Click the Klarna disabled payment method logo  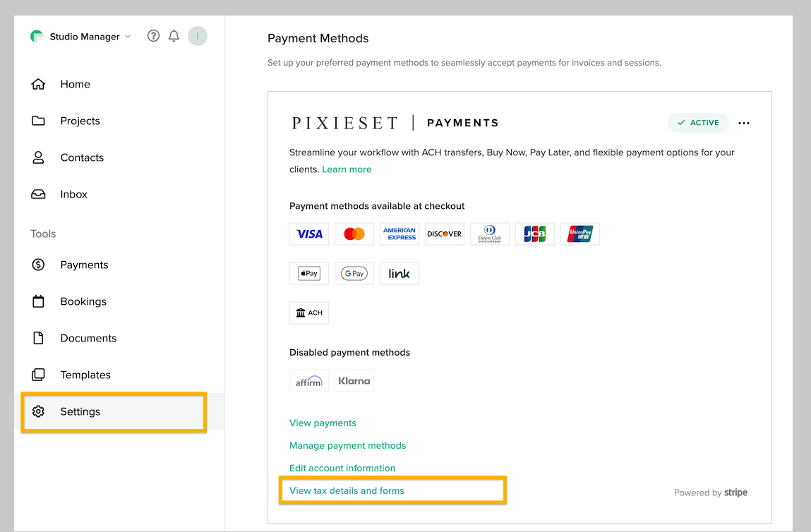coord(354,381)
